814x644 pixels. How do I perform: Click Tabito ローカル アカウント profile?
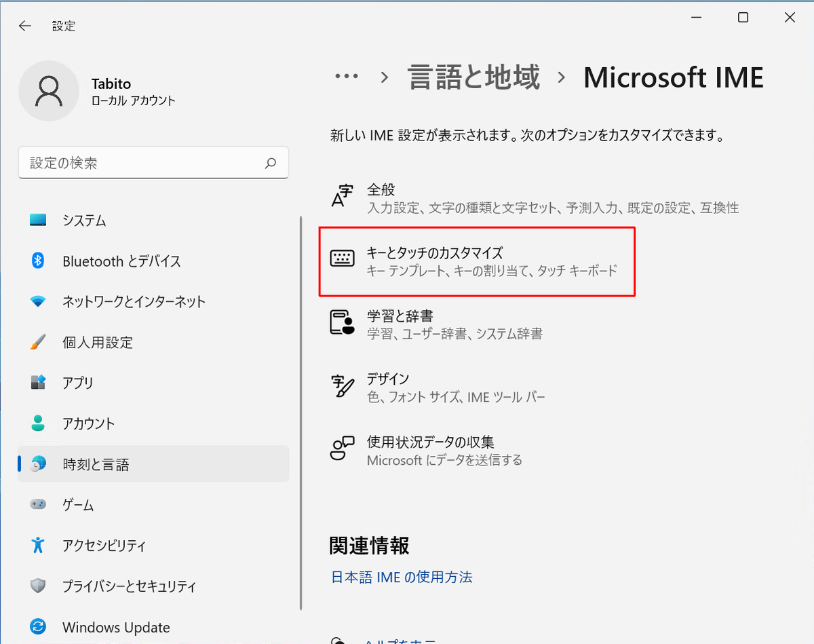(98, 91)
